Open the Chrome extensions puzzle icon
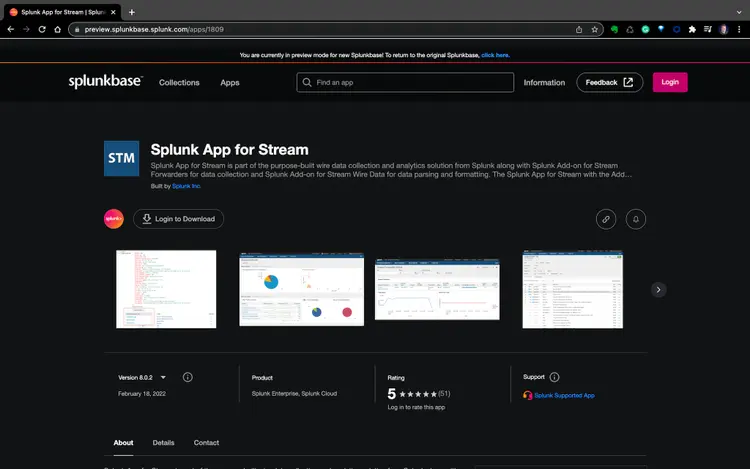 pyautogui.click(x=692, y=29)
